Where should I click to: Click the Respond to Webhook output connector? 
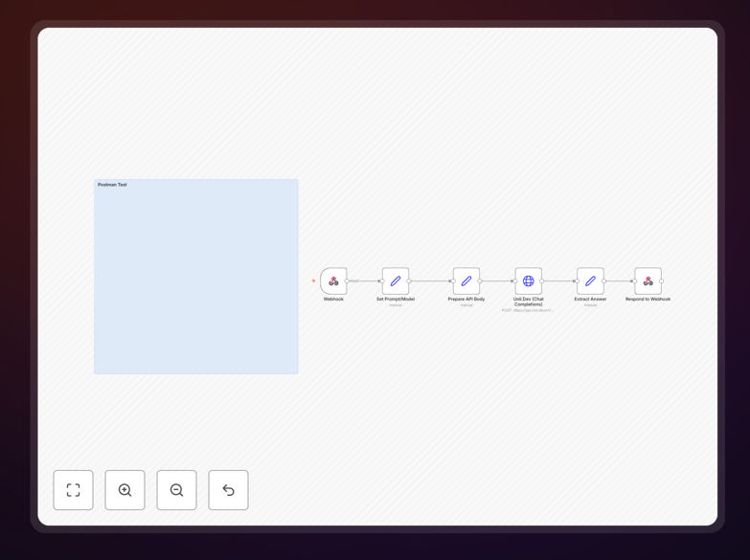pos(662,281)
